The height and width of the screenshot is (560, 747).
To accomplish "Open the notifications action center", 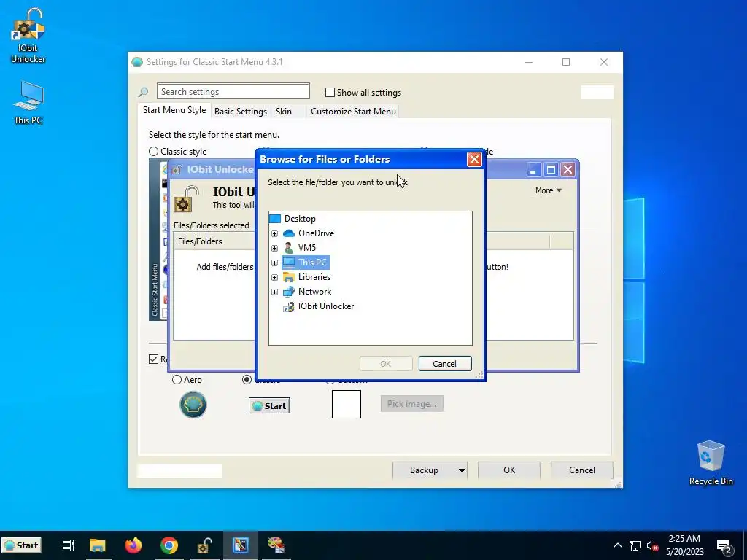I will point(724,545).
